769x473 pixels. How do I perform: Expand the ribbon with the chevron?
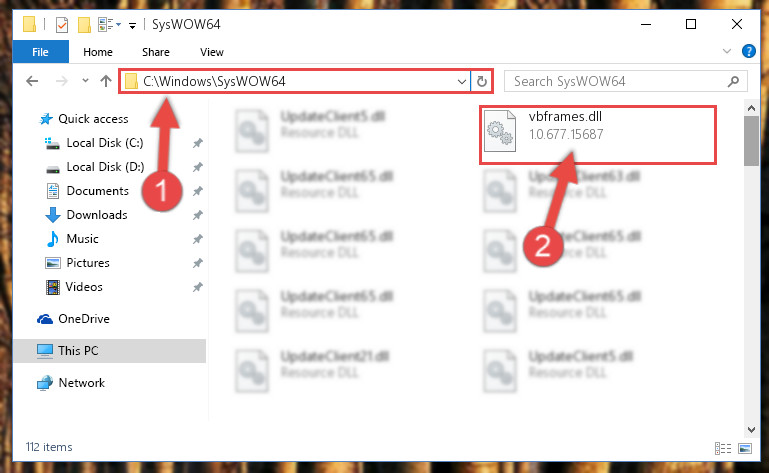click(x=727, y=51)
